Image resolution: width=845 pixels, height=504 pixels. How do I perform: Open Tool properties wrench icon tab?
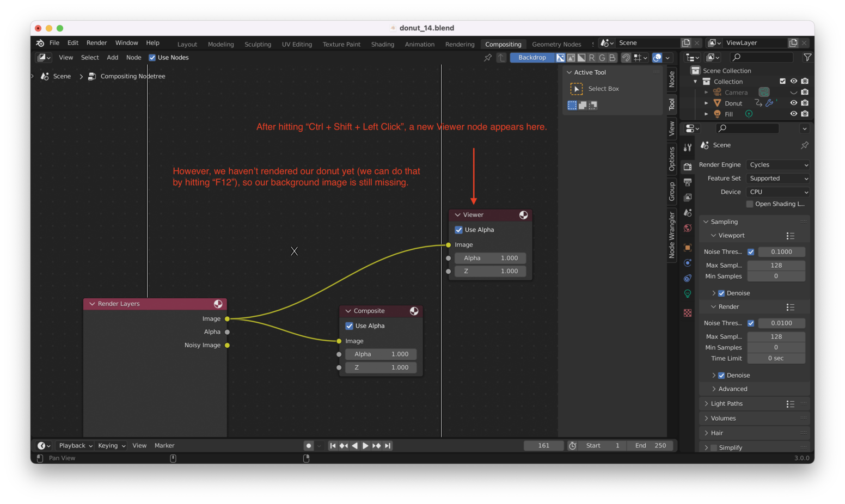point(688,147)
